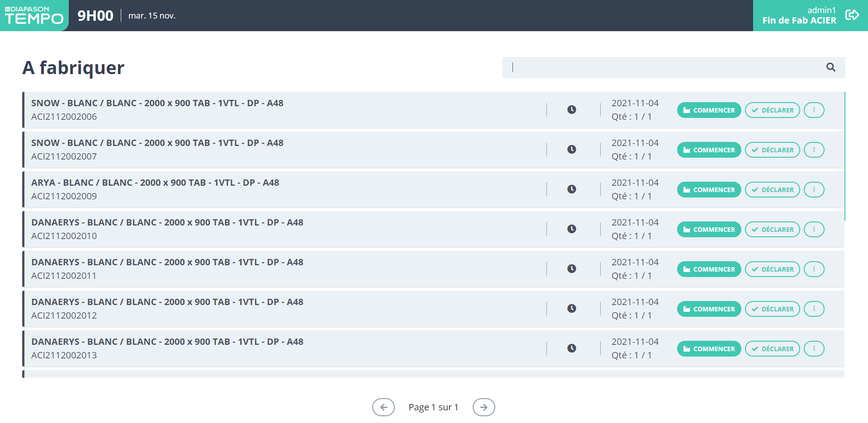The width and height of the screenshot is (868, 423).
Task: Open the DANAERYS order row ACI2112002012
Action: (x=271, y=309)
